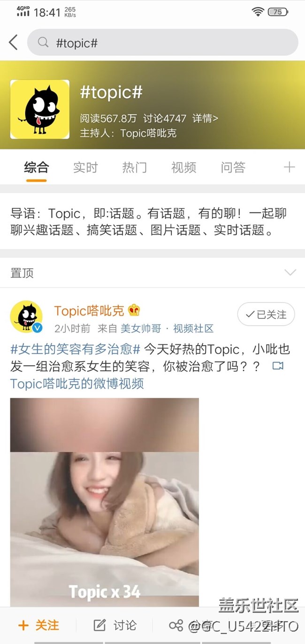This screenshot has height=644, width=305.
Task: Open the 热门 tab
Action: coord(135,167)
